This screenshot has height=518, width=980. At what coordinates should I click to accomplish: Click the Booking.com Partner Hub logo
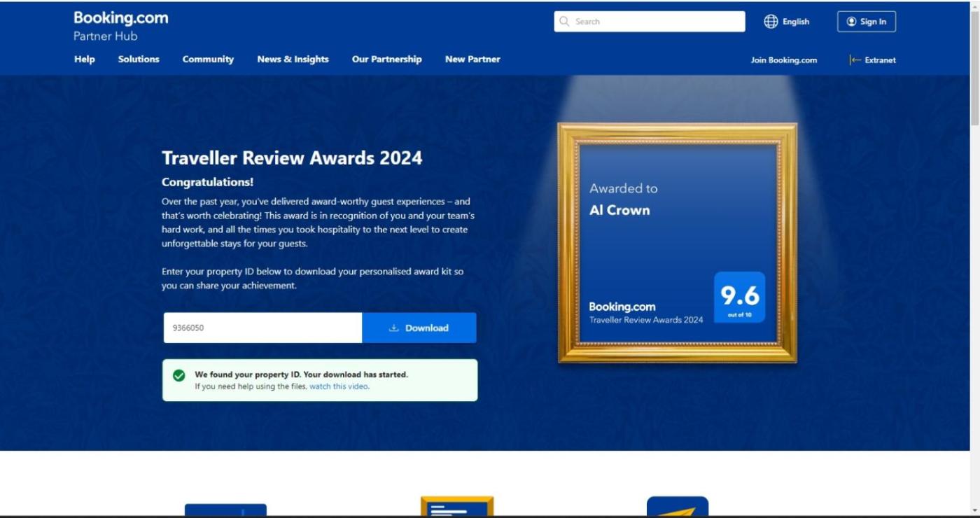click(120, 26)
